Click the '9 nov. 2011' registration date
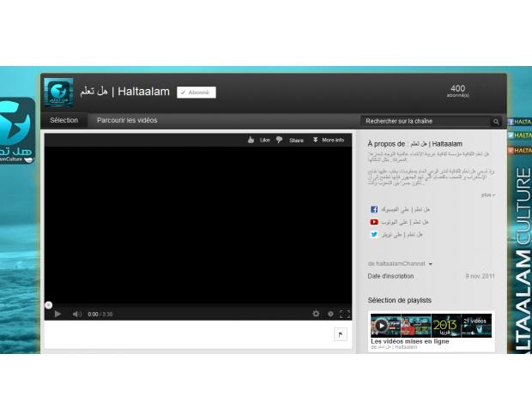The height and width of the screenshot is (420, 532). click(481, 276)
